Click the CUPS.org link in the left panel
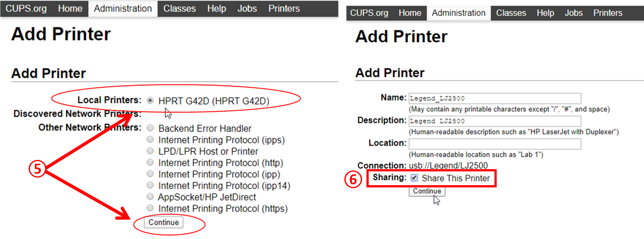The height and width of the screenshot is (239, 644). click(x=26, y=9)
